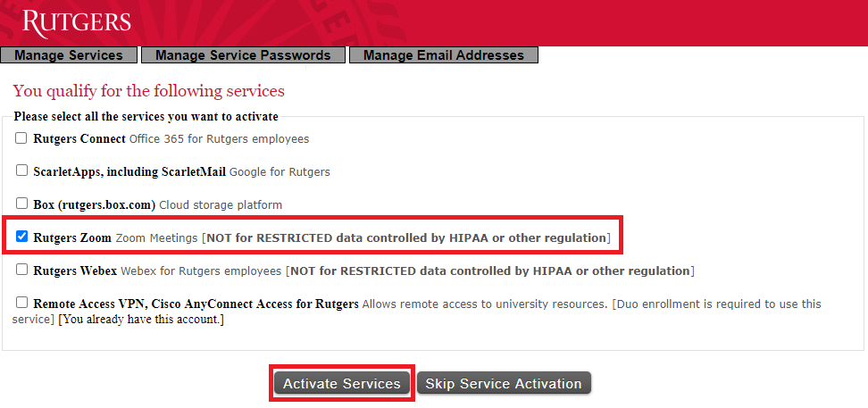Viewport: 868px width, 408px height.
Task: Click the 'You already have this account' note
Action: click(141, 320)
